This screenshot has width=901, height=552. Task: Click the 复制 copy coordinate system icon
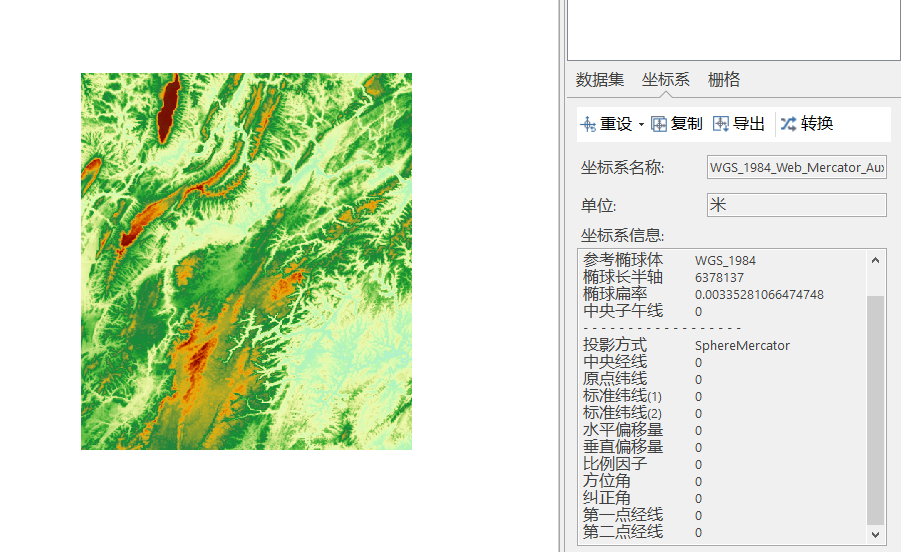pos(659,124)
